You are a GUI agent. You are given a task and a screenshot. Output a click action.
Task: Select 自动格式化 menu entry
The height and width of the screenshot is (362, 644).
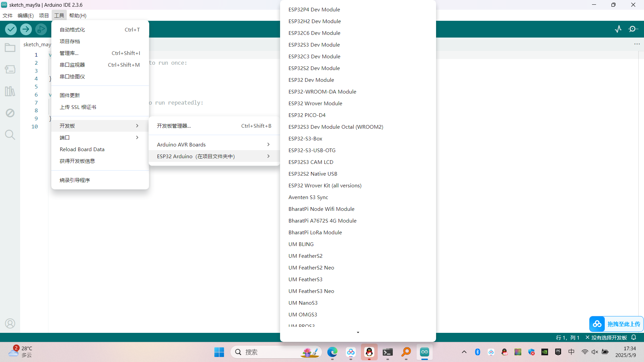[100, 29]
